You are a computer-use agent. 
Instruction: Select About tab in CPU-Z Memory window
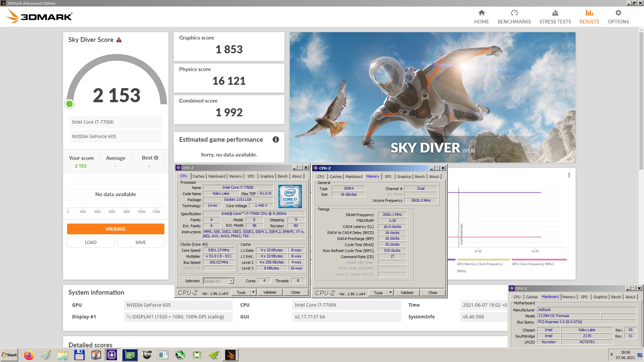[434, 177]
